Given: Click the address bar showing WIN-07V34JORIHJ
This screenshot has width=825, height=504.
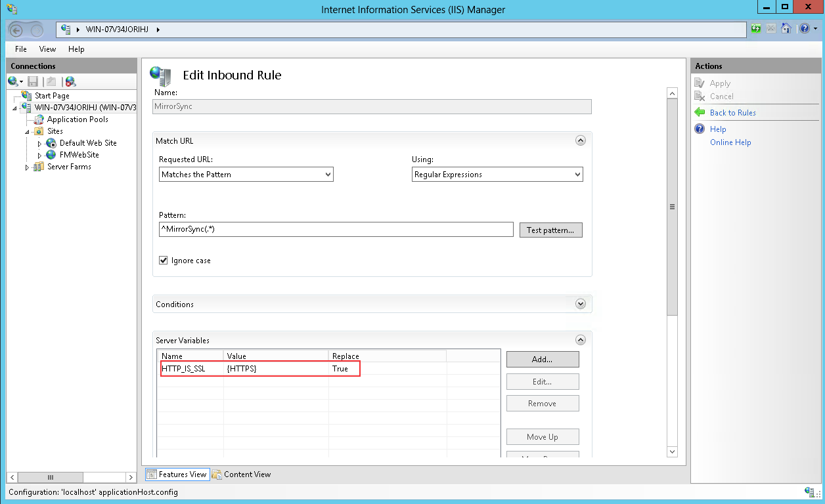Looking at the screenshot, I should click(401, 30).
